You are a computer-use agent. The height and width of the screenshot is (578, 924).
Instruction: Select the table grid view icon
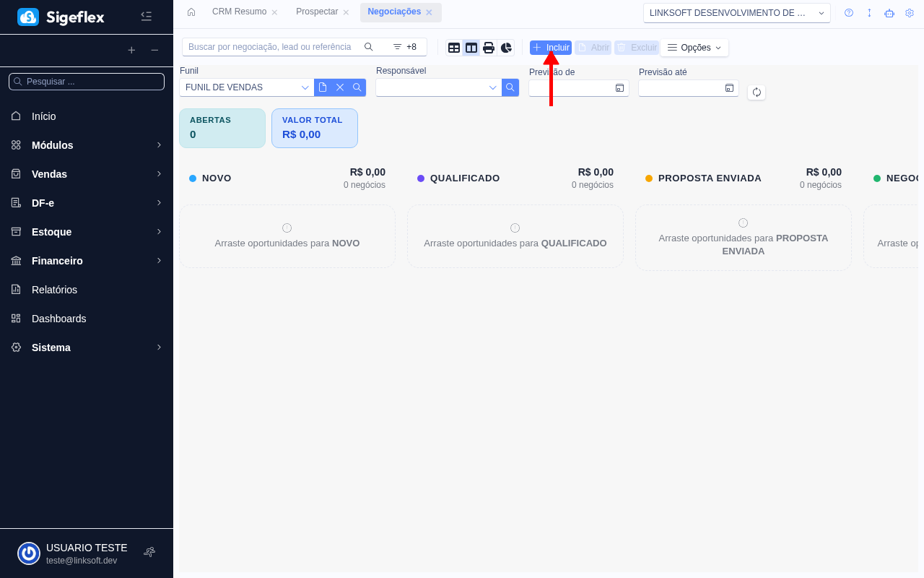click(x=454, y=47)
